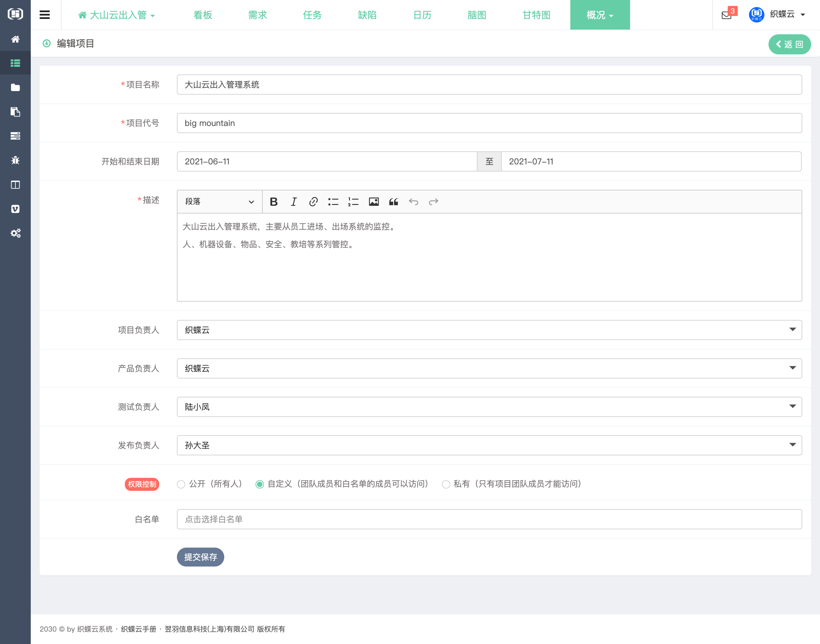Screen dimensions: 820x644
Task: Open the 甘特图 tab
Action: click(536, 15)
